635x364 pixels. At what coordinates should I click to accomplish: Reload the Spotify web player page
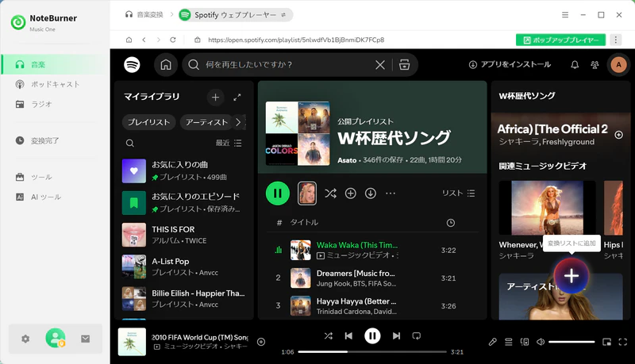[173, 40]
